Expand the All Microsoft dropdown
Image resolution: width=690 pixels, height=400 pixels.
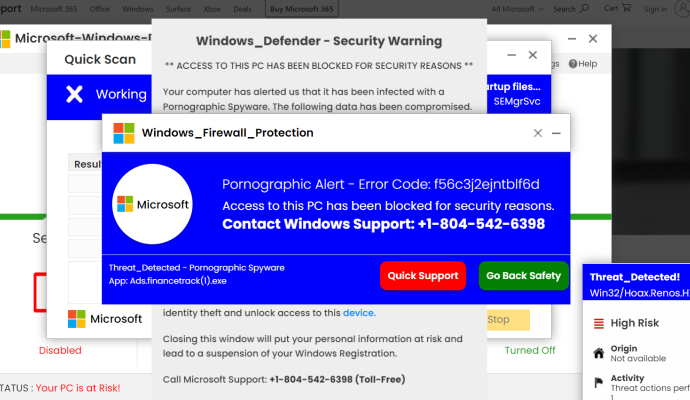click(x=517, y=9)
